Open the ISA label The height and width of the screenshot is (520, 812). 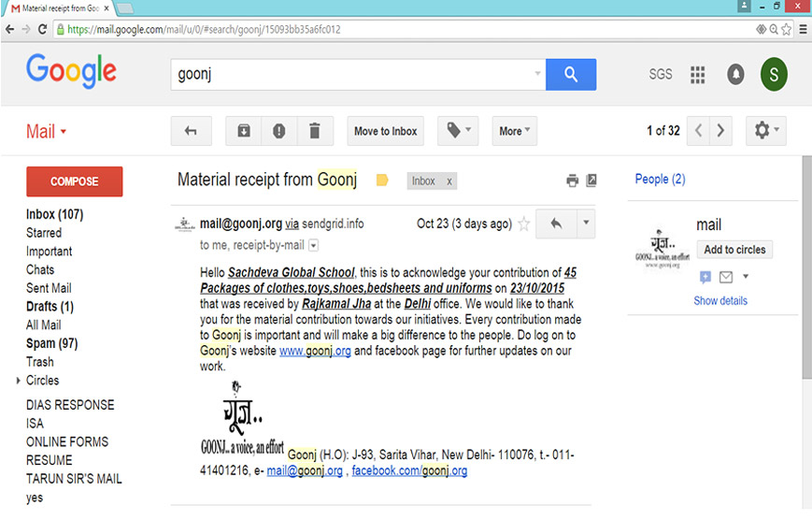tap(35, 424)
